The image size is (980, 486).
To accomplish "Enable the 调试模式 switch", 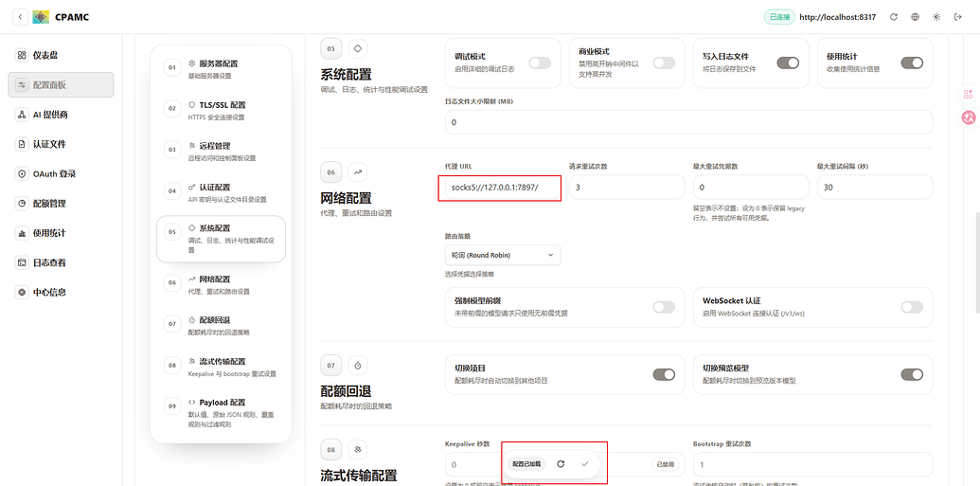I will pos(540,63).
